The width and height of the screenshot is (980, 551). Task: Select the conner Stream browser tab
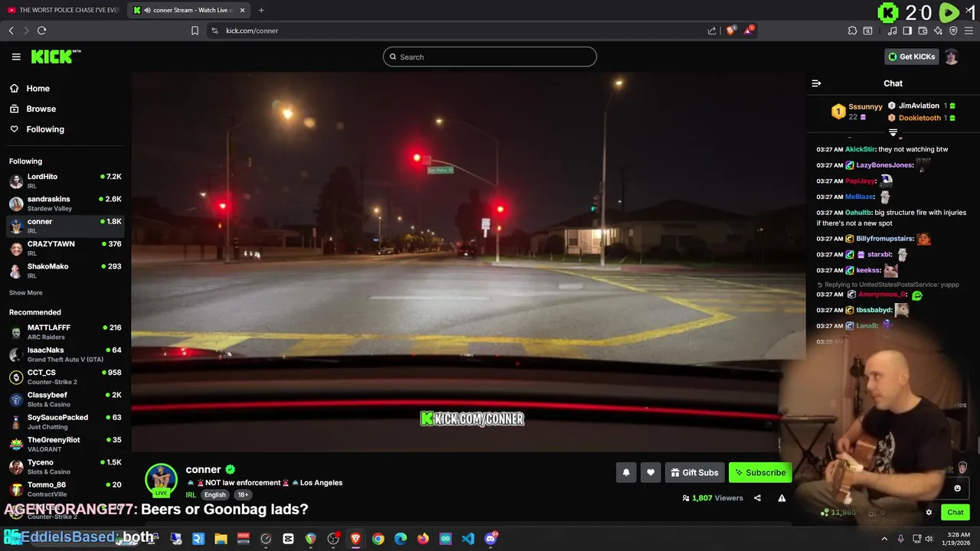[188, 10]
